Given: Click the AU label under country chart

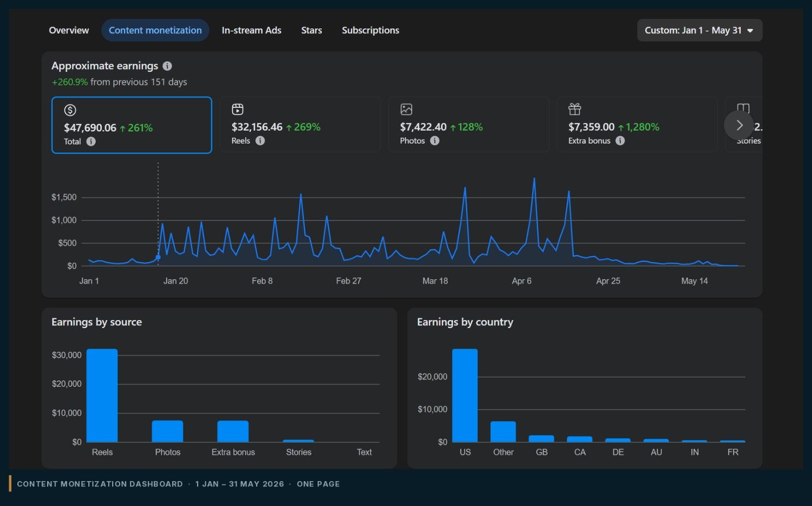Looking at the screenshot, I should pos(656,452).
